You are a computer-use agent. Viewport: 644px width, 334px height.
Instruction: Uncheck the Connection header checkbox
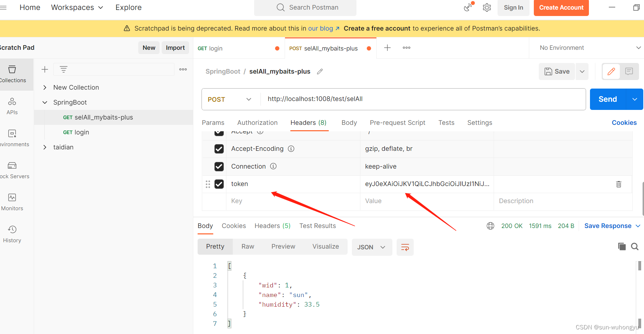click(x=219, y=166)
